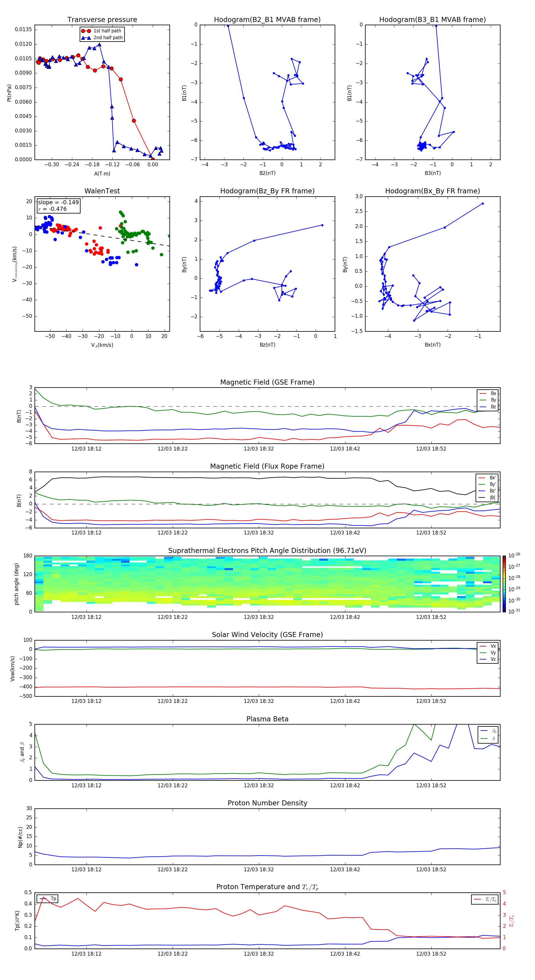
Task: Select the Vz legend entry
Action: coord(488,659)
